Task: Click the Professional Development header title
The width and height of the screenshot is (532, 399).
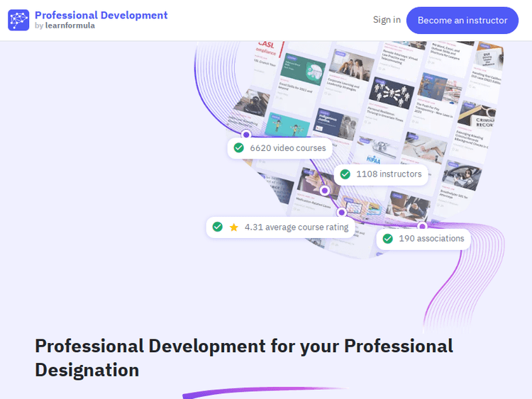Action: (101, 15)
